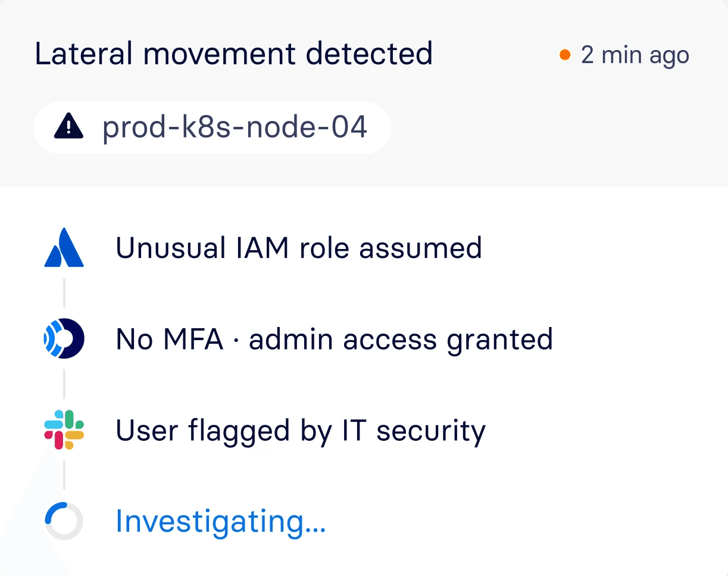The image size is (728, 576).
Task: Click the '2 min ago' timestamp
Action: pos(635,55)
